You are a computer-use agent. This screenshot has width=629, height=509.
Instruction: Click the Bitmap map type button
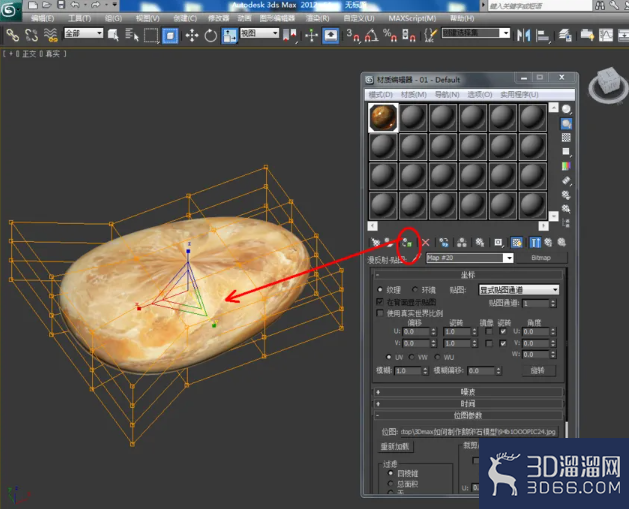click(x=541, y=258)
